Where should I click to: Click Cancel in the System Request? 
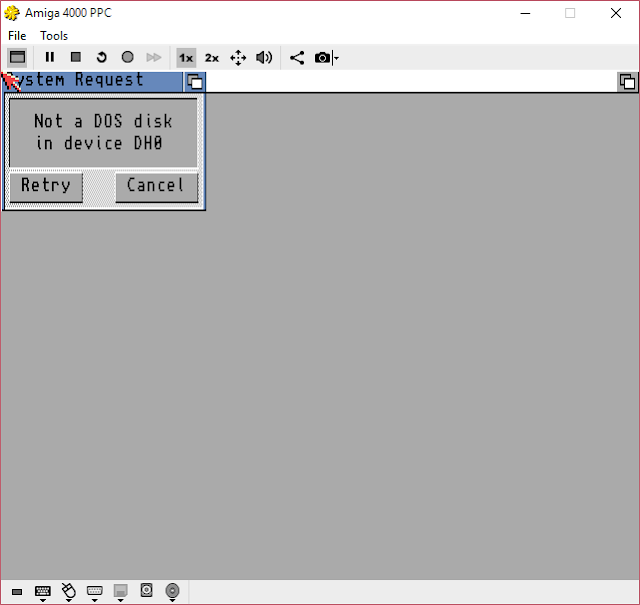tap(157, 187)
